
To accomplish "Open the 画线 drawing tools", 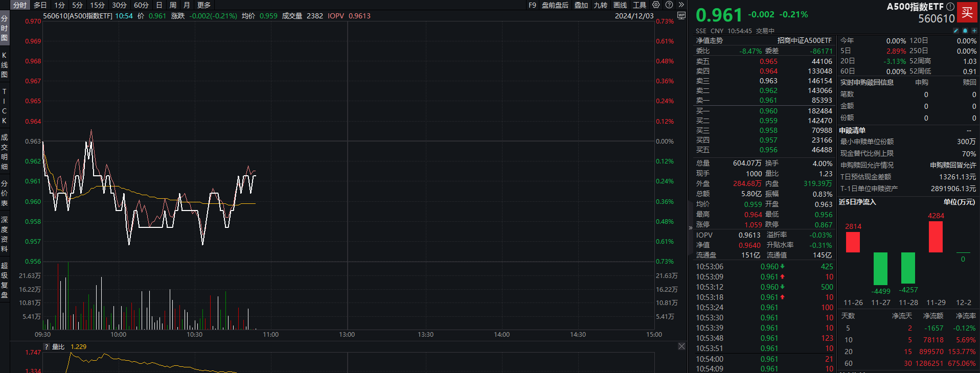I will [620, 5].
